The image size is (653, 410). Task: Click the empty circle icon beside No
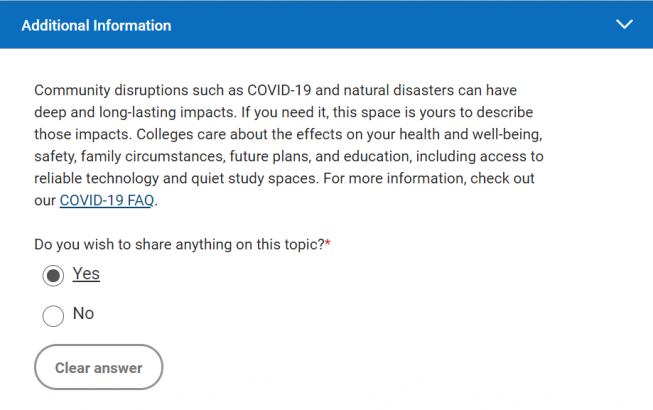[x=53, y=315]
